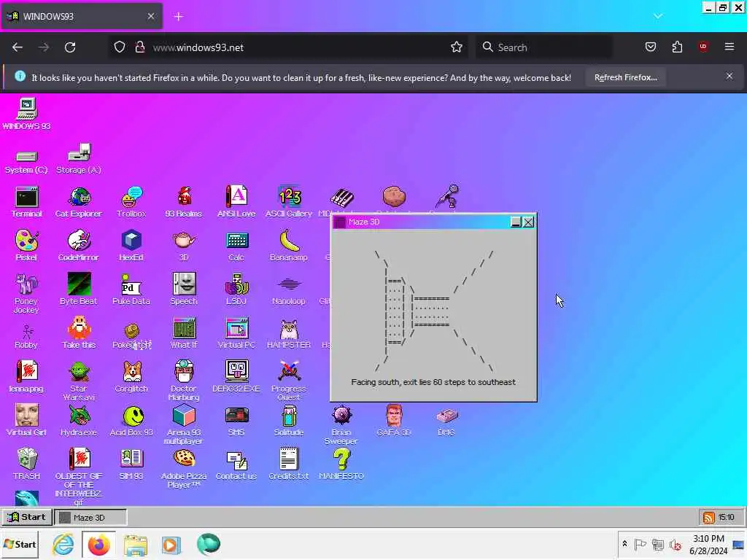This screenshot has width=747, height=560.
Task: Open the Firefox hamburger menu
Action: 729,47
